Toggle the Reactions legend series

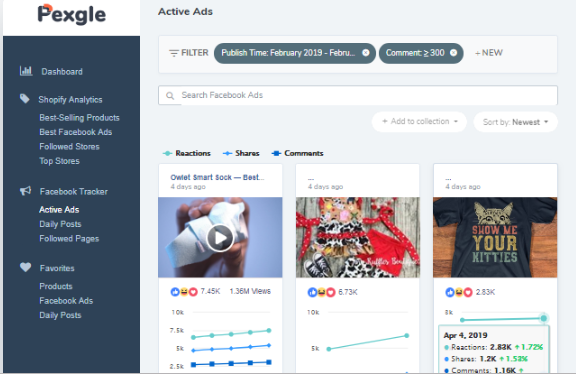tap(187, 153)
